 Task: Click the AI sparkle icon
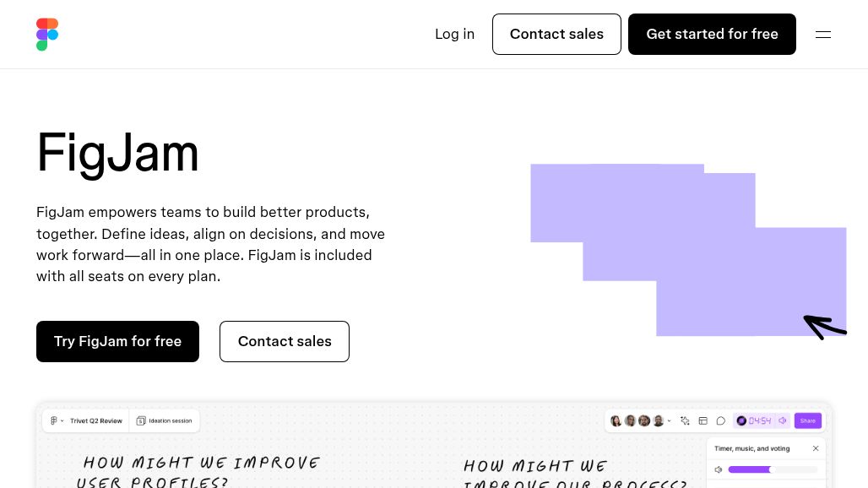[685, 420]
